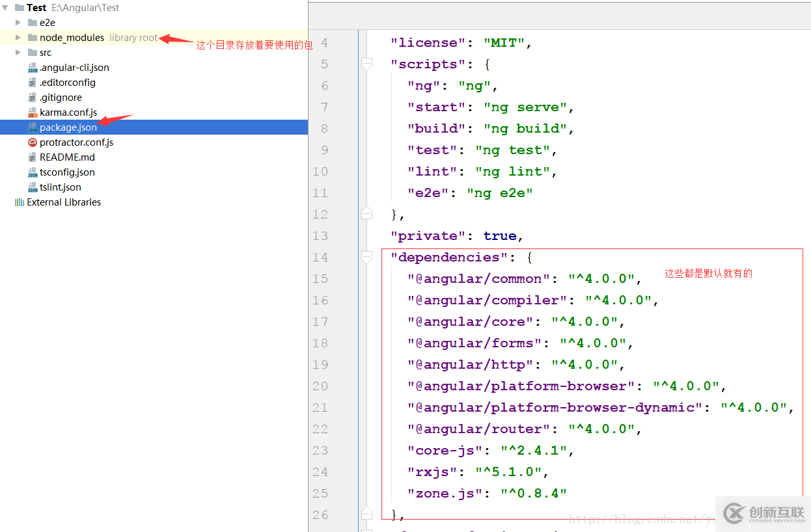Viewport: 811px width, 532px height.
Task: Click the protractor.conf.js file icon
Action: [x=33, y=142]
